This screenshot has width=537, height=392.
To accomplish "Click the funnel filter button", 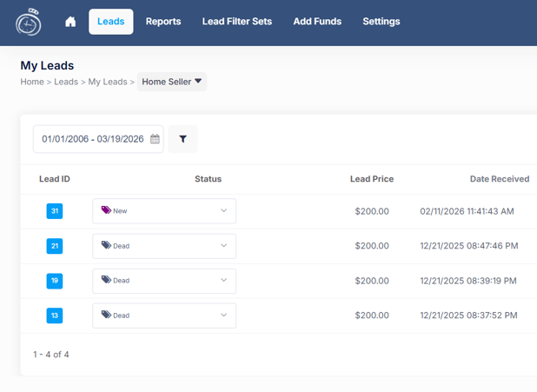I will (x=182, y=139).
